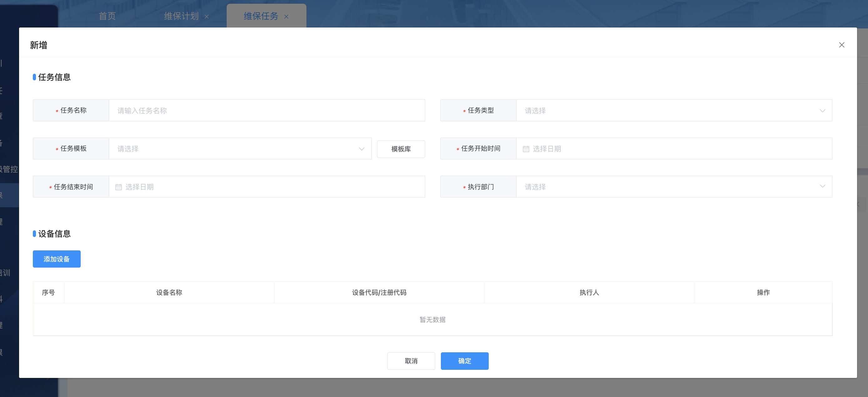
Task: Click calendar icon in 任务开始时间 field
Action: click(526, 149)
